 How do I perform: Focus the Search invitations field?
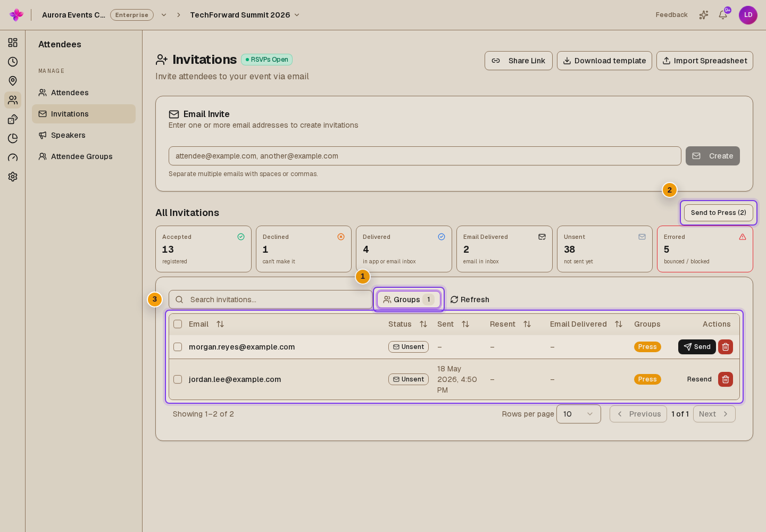point(270,300)
